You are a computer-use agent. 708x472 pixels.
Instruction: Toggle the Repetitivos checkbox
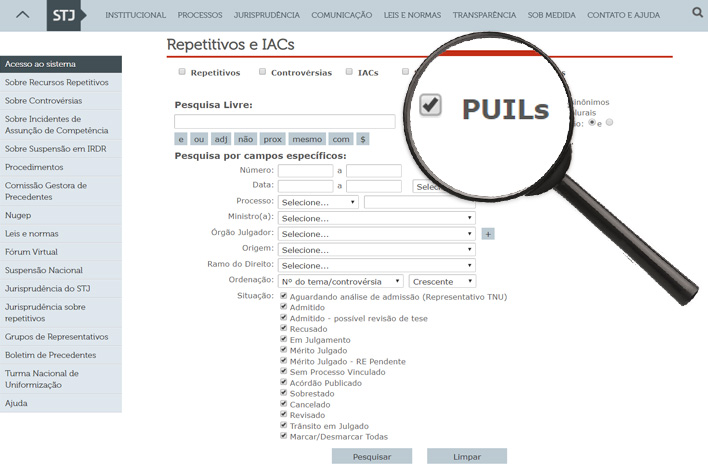(x=182, y=72)
